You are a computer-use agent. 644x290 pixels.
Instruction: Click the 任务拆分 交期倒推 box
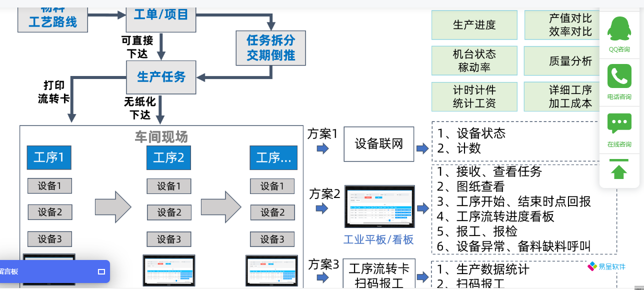coord(271,48)
